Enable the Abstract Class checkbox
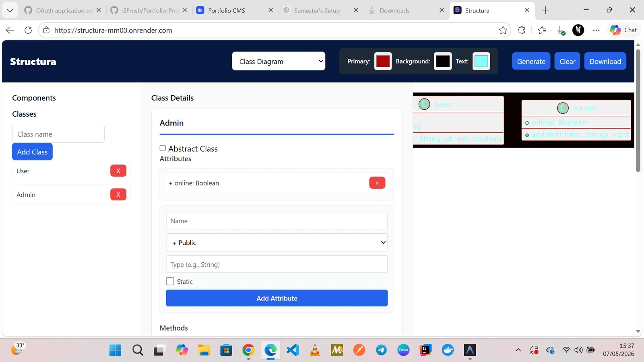 pyautogui.click(x=163, y=148)
